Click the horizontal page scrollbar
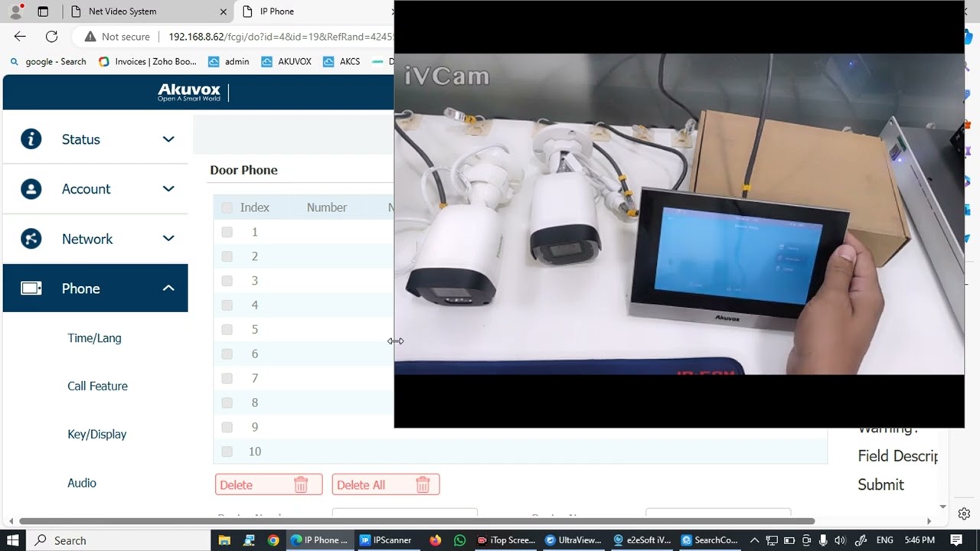980x551 pixels. click(417, 521)
